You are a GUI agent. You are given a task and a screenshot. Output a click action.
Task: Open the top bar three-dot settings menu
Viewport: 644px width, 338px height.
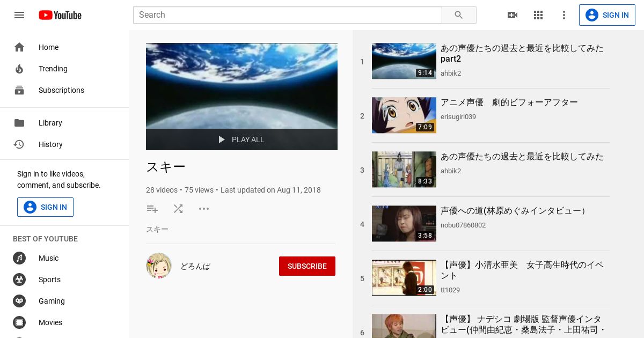(x=564, y=15)
